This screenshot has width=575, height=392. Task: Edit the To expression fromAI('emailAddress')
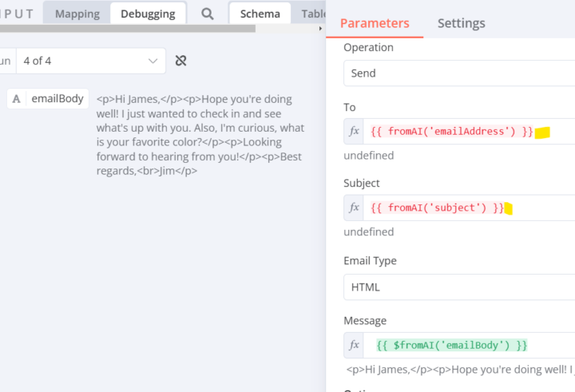[x=451, y=131]
